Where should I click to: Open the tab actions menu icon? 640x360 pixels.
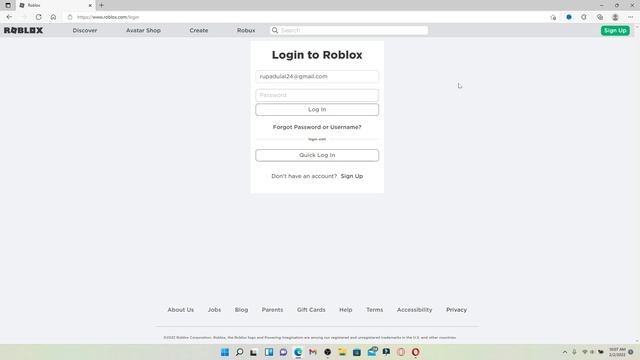pos(8,5)
